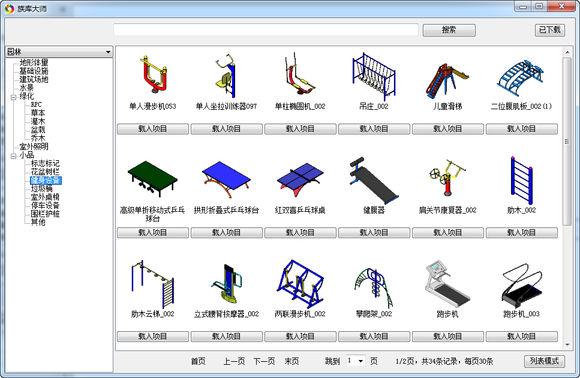The height and width of the screenshot is (378, 580).
Task: Select 盆栽 under 绿化
Action: 38,130
